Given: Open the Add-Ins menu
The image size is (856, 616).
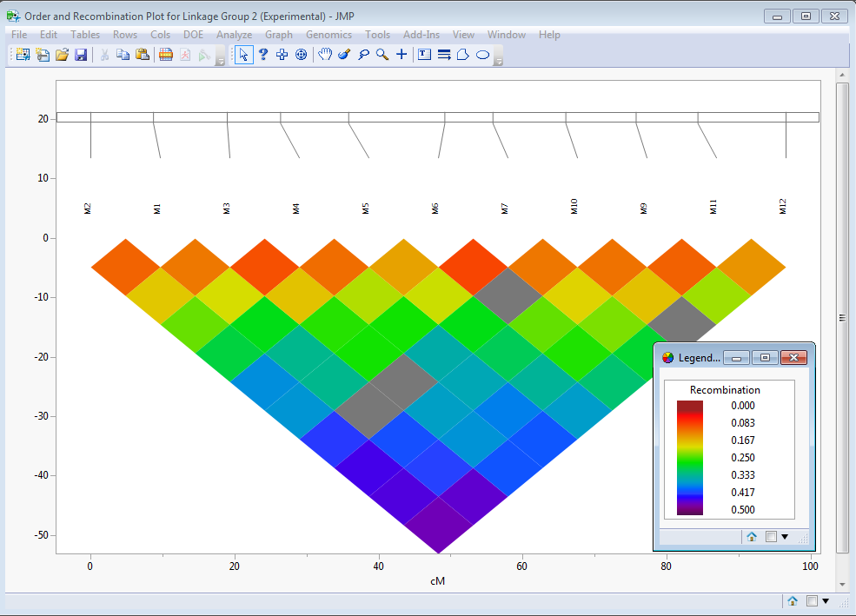Looking at the screenshot, I should point(421,35).
